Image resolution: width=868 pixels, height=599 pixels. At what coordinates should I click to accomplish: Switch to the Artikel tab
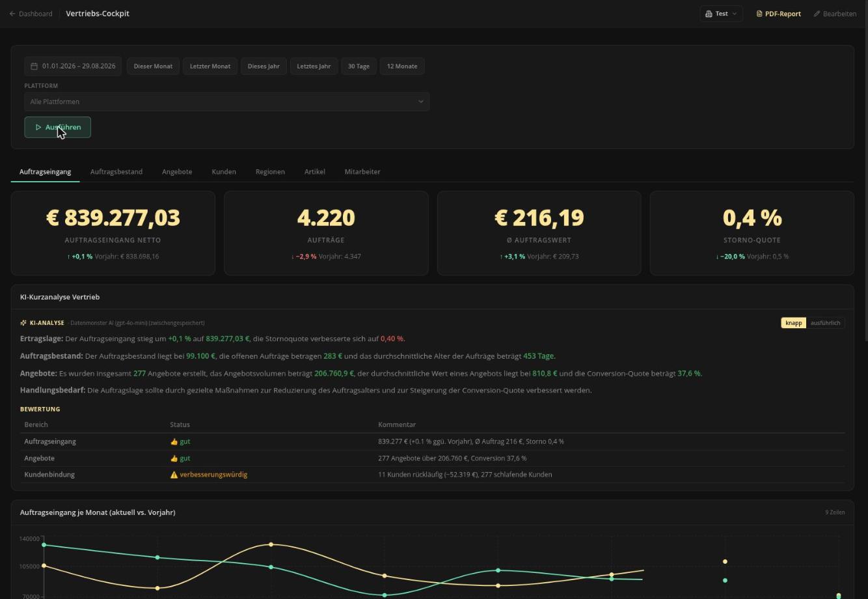pos(315,172)
